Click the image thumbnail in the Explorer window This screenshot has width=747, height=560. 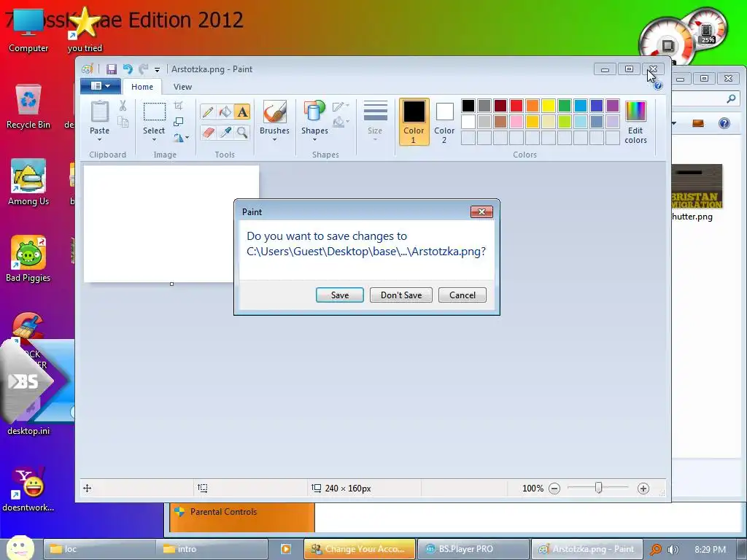pos(697,186)
